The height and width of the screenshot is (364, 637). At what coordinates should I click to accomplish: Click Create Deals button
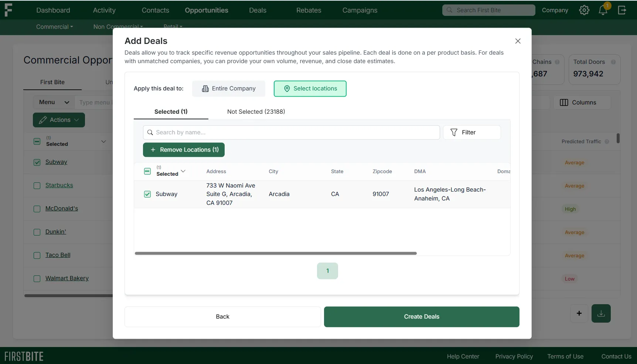422,317
